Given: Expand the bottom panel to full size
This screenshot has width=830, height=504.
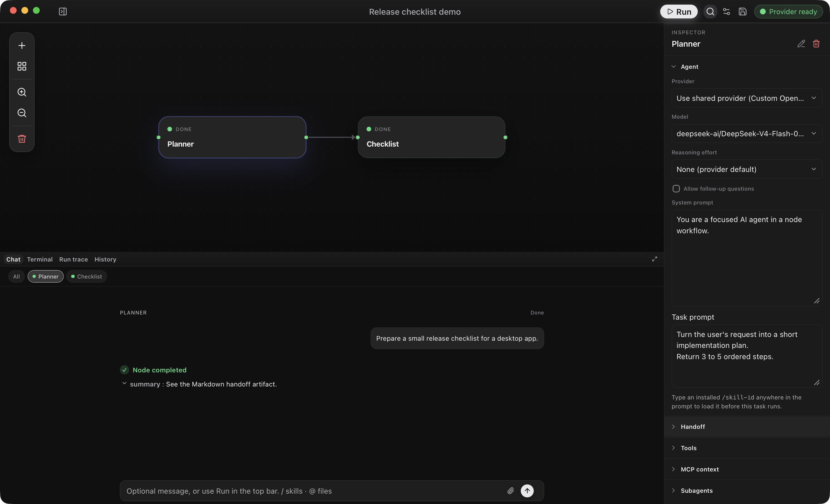Looking at the screenshot, I should tap(654, 259).
